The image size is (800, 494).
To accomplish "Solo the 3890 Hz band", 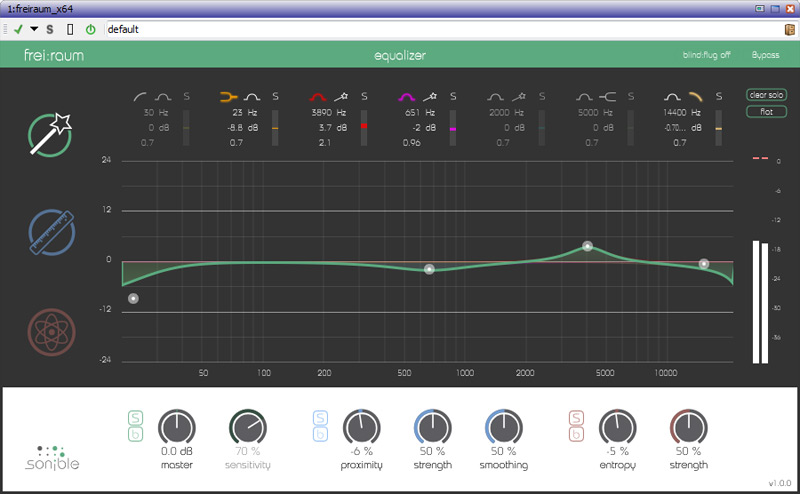I will (x=364, y=96).
